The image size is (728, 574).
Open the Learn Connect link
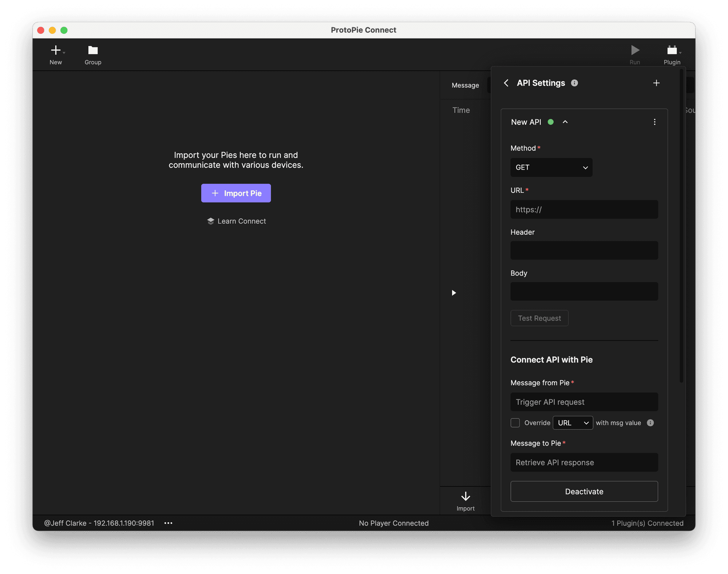[x=236, y=221]
